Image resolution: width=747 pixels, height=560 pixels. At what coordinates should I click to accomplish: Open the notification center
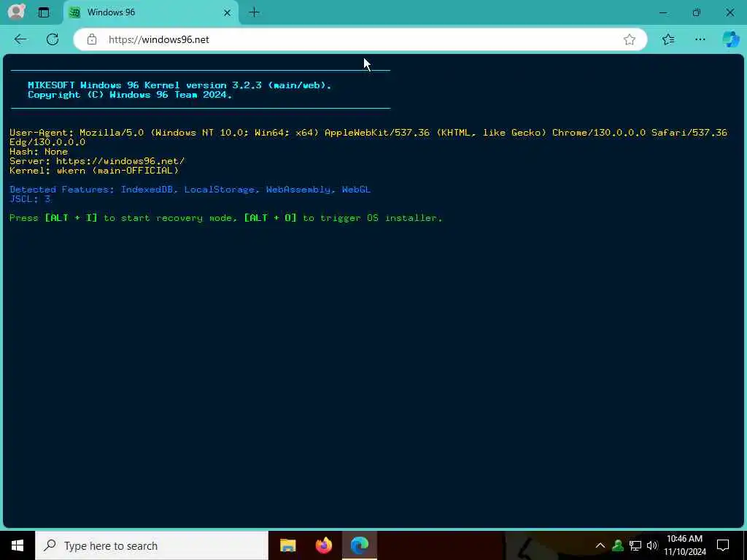723,545
